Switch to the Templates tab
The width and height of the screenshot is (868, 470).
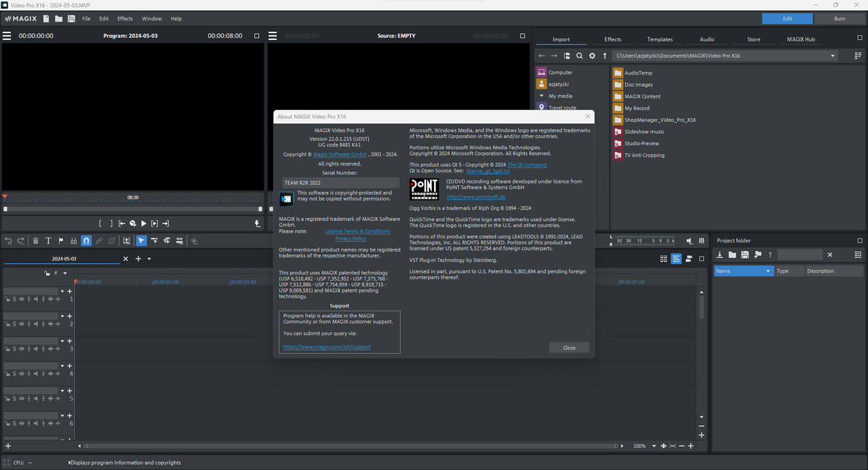pos(660,39)
